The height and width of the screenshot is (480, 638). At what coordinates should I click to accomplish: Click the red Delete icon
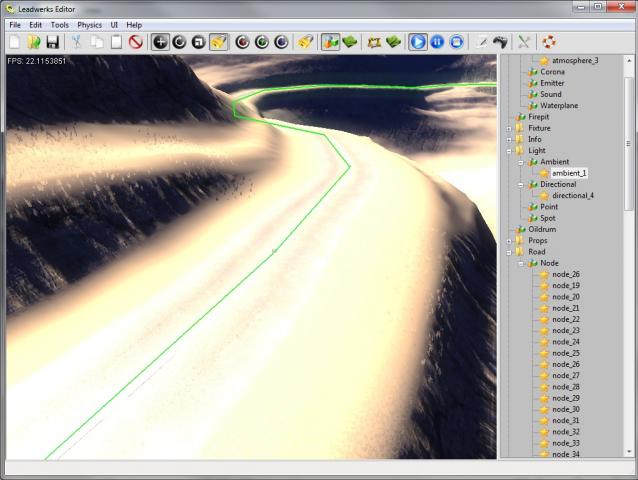point(135,42)
